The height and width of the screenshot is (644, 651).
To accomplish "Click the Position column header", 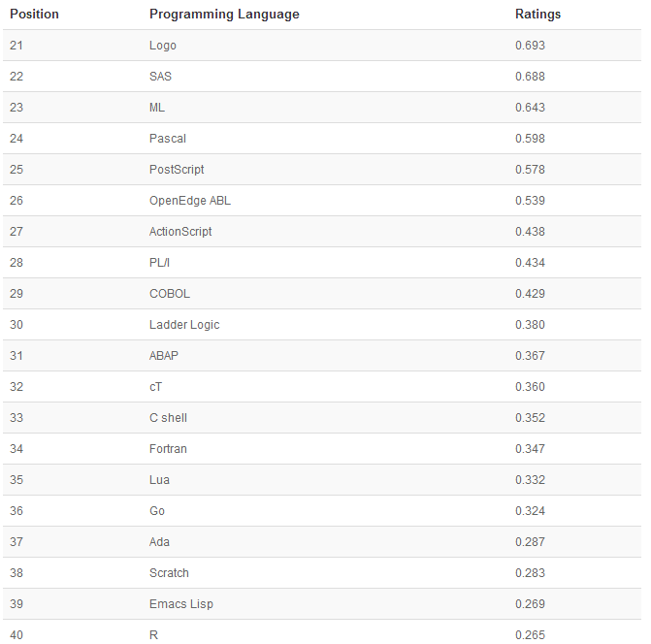I will click(34, 15).
